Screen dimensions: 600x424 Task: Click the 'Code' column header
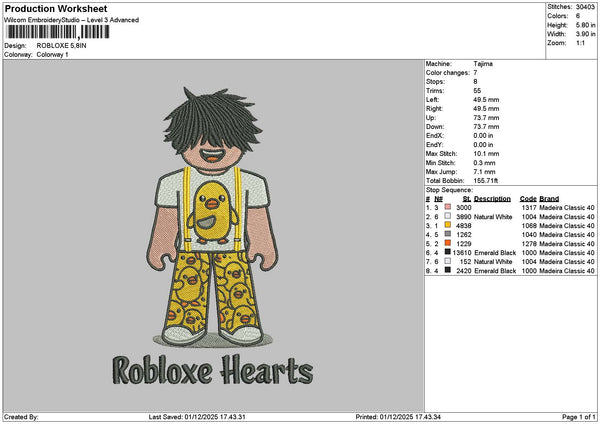click(x=528, y=199)
